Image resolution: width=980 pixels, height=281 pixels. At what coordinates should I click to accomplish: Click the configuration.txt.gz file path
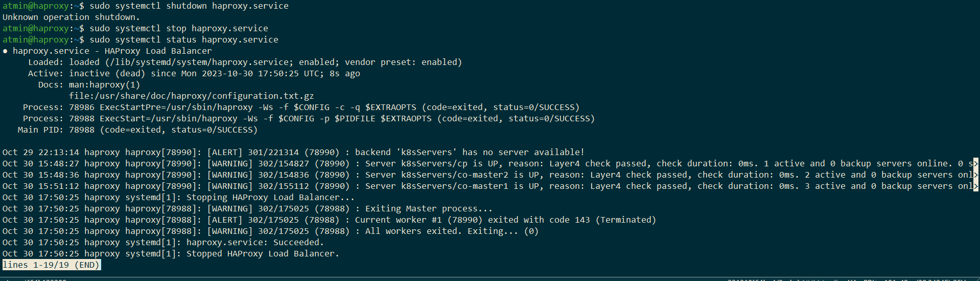click(x=191, y=96)
